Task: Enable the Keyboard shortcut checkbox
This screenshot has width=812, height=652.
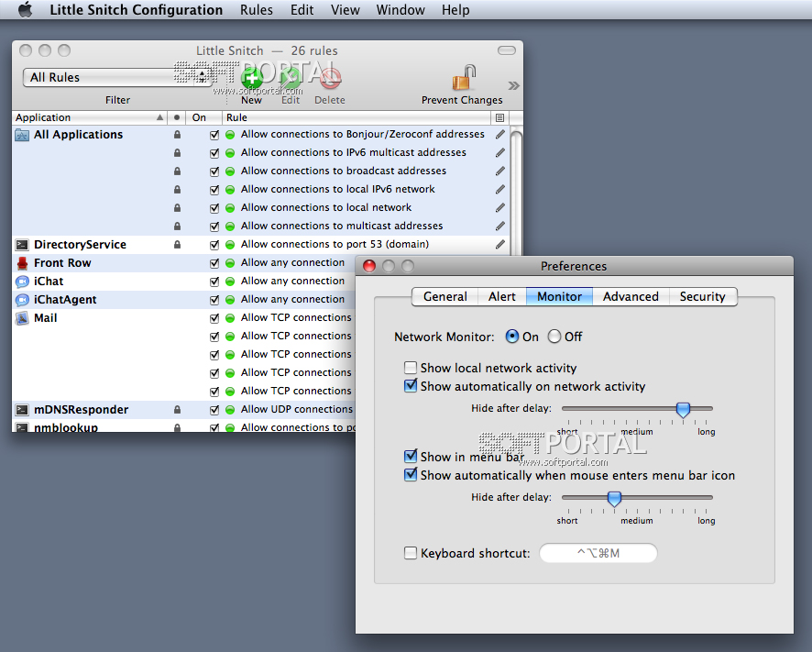Action: tap(411, 553)
